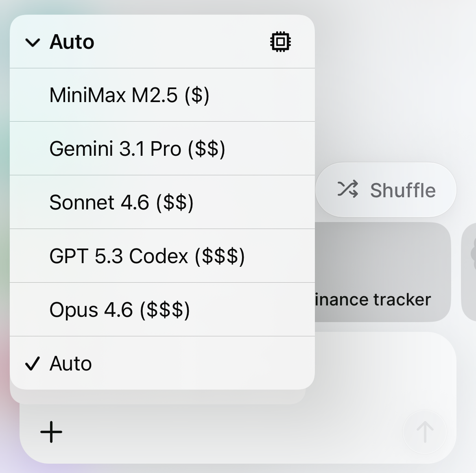476x473 pixels.
Task: Open the Auto dropdown header
Action: coord(72,42)
